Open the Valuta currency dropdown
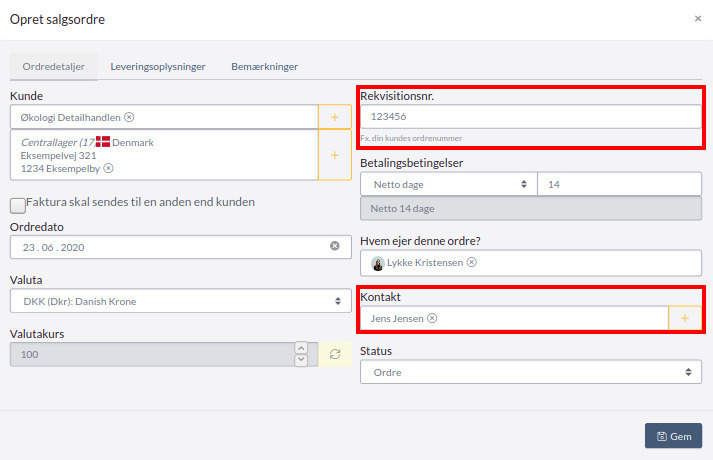The width and height of the screenshot is (713, 460). click(x=181, y=301)
